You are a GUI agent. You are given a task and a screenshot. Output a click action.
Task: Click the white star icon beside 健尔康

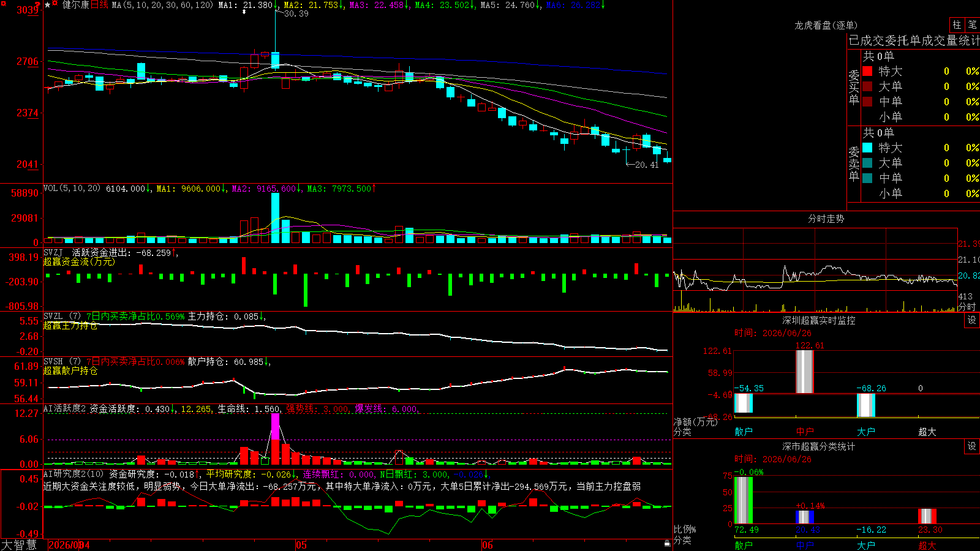[x=48, y=5]
